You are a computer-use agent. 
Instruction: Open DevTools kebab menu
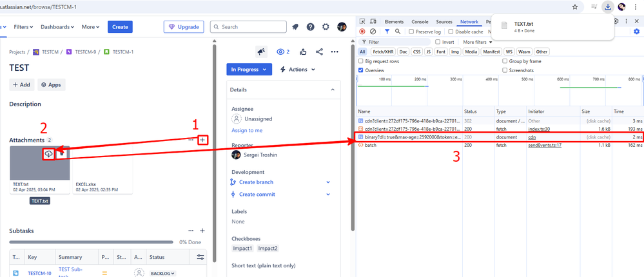pyautogui.click(x=627, y=21)
